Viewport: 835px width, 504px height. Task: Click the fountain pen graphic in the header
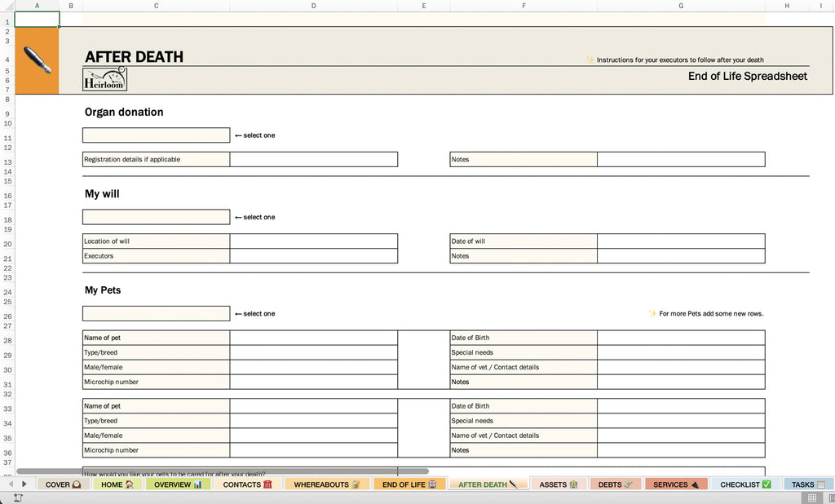37,61
